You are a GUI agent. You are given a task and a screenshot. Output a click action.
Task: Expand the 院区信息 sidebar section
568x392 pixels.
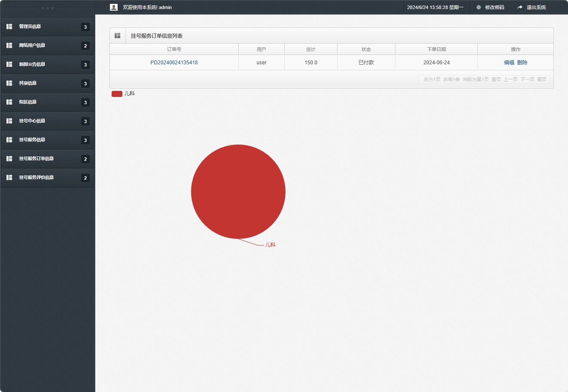point(28,102)
